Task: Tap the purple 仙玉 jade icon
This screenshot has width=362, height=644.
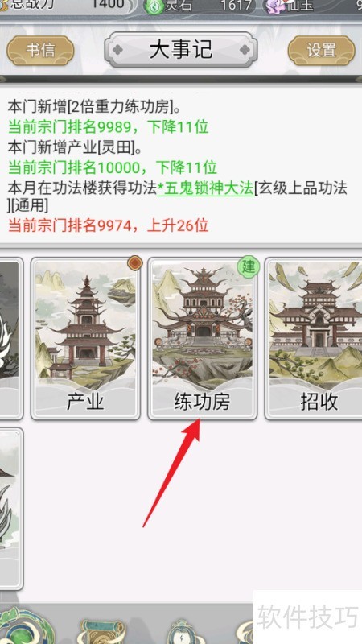Action: point(276,6)
